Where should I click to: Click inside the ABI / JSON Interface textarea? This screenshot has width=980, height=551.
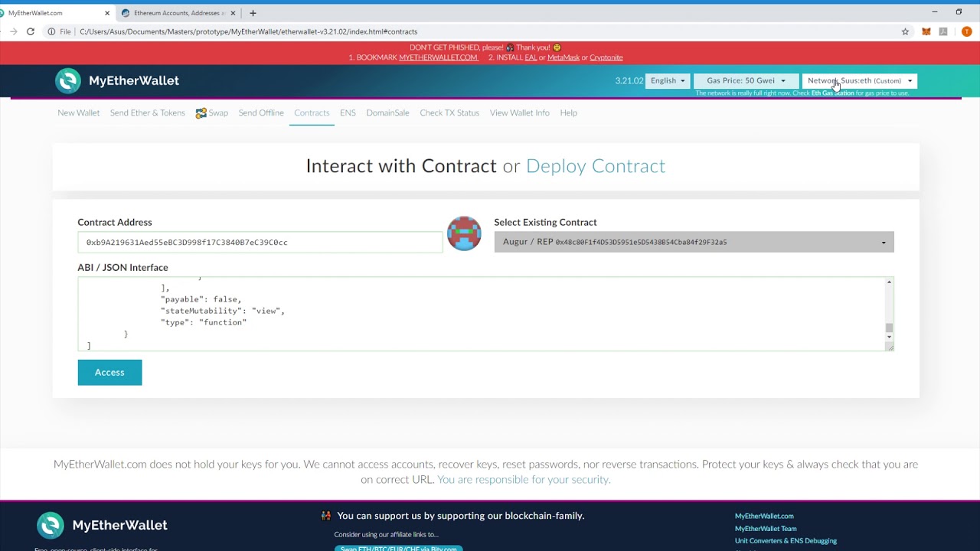coord(481,314)
